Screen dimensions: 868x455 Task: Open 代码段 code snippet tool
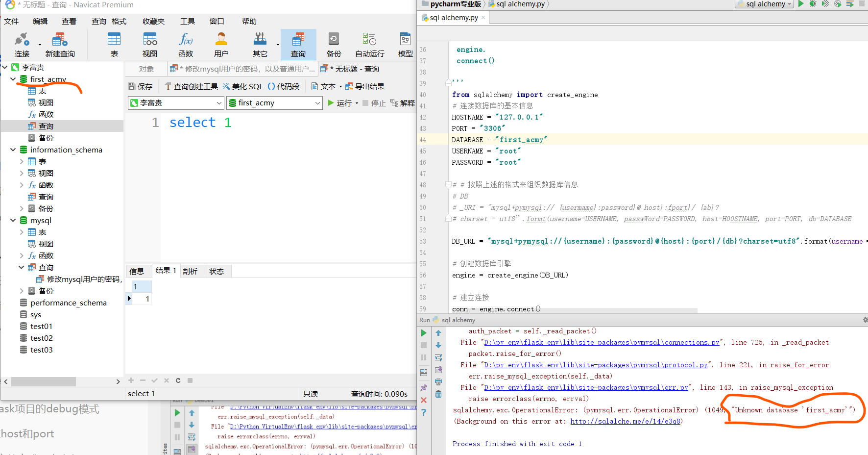click(284, 86)
